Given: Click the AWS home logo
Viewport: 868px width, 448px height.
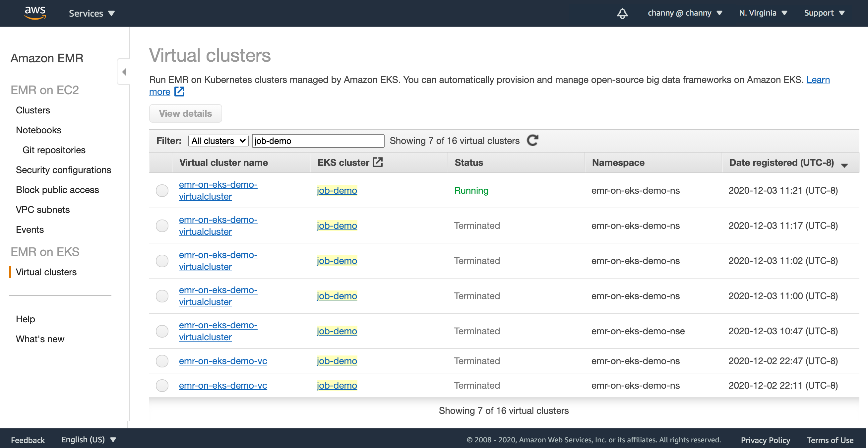Looking at the screenshot, I should point(35,13).
